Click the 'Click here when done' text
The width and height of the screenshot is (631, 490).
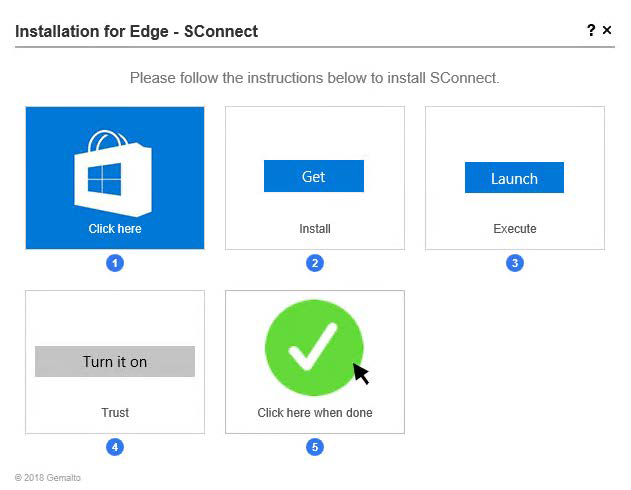pyautogui.click(x=315, y=413)
